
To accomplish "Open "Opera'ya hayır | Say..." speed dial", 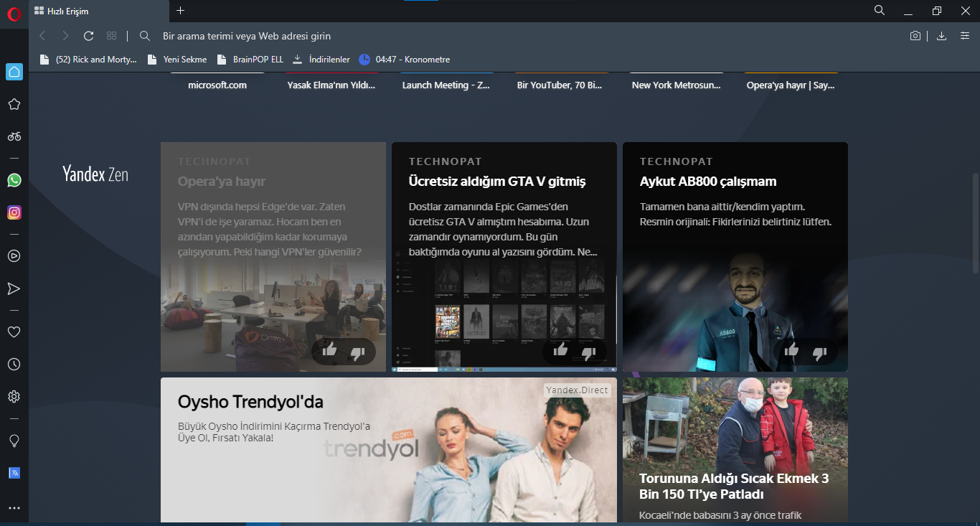I will 791,85.
